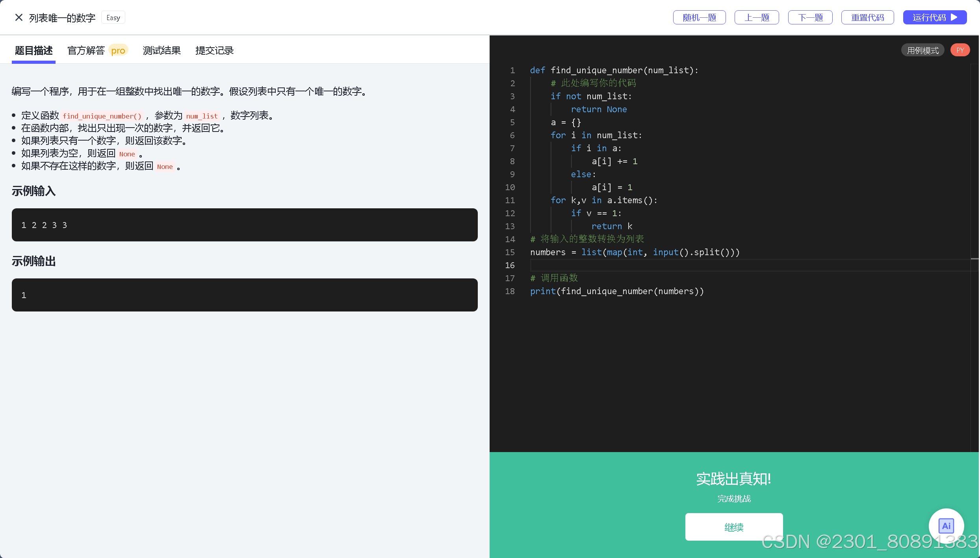Open a random problem with 随机一题
The image size is (980, 558).
click(x=699, y=17)
